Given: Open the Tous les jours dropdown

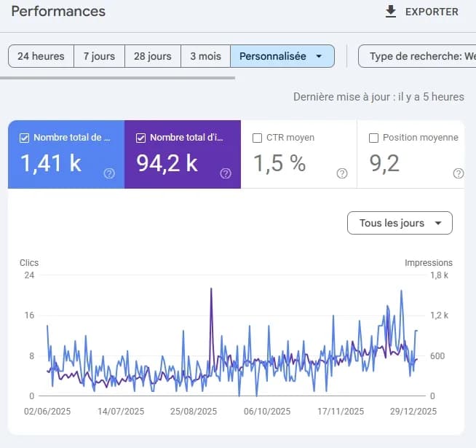Looking at the screenshot, I should (x=400, y=223).
